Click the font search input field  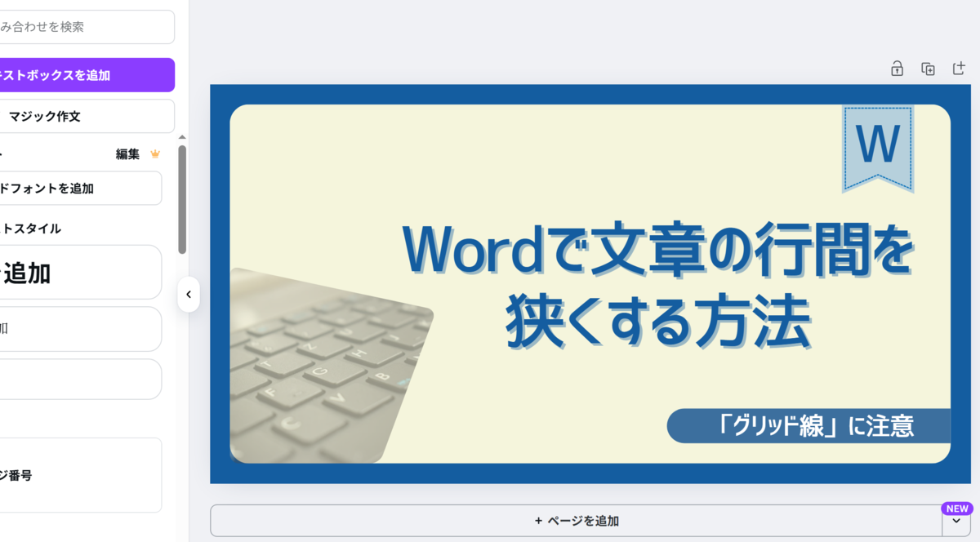86,27
